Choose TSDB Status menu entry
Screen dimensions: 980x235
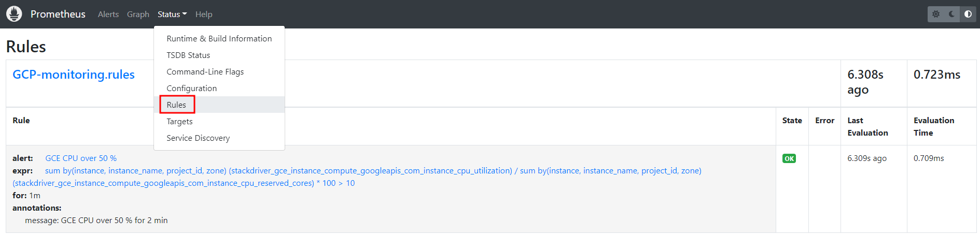(219, 55)
